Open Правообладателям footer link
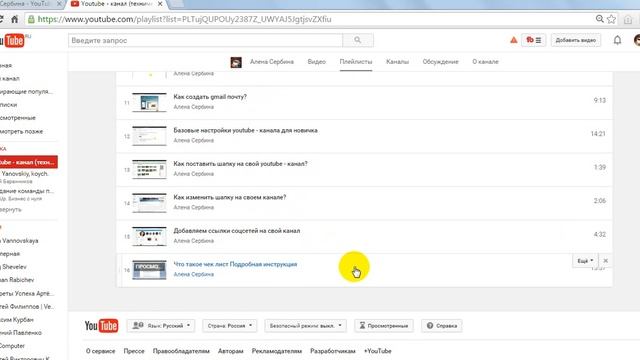This screenshot has width=640, height=360. [x=181, y=351]
